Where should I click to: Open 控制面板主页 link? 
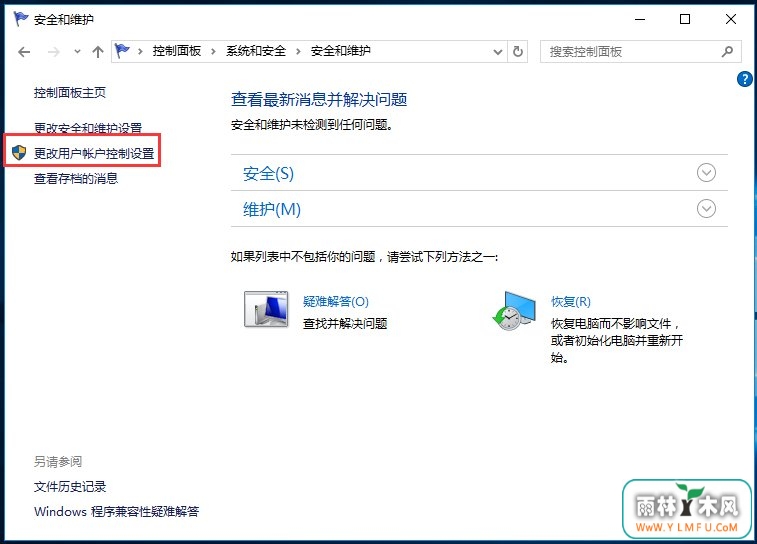click(70, 92)
